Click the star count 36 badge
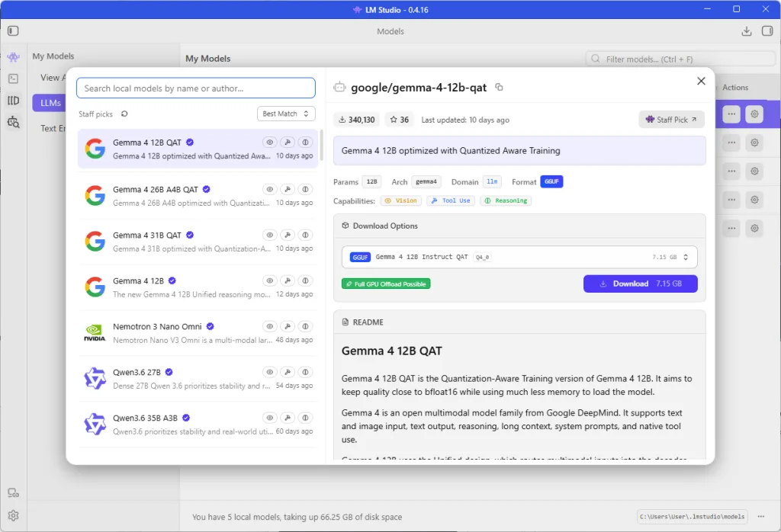Image resolution: width=781 pixels, height=532 pixels. pyautogui.click(x=400, y=120)
